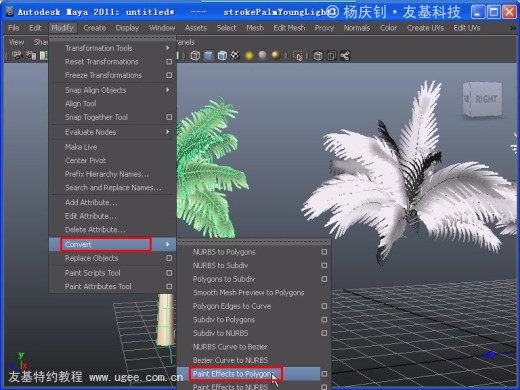Open NURBS to Polygons option box

(x=324, y=252)
